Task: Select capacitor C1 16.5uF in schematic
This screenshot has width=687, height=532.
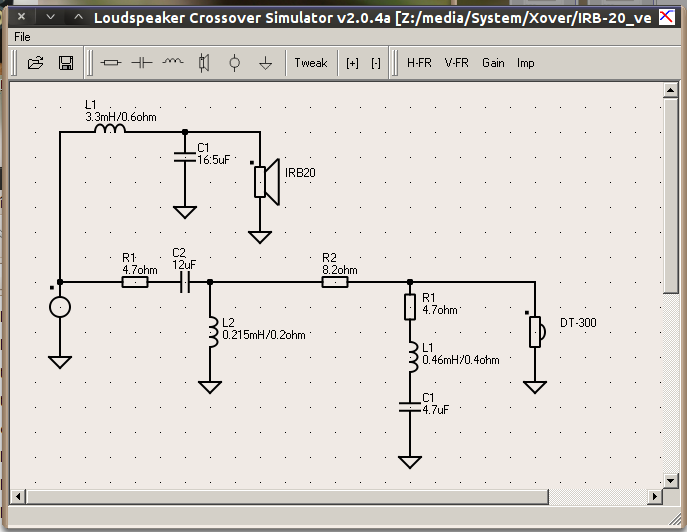Action: [x=184, y=157]
